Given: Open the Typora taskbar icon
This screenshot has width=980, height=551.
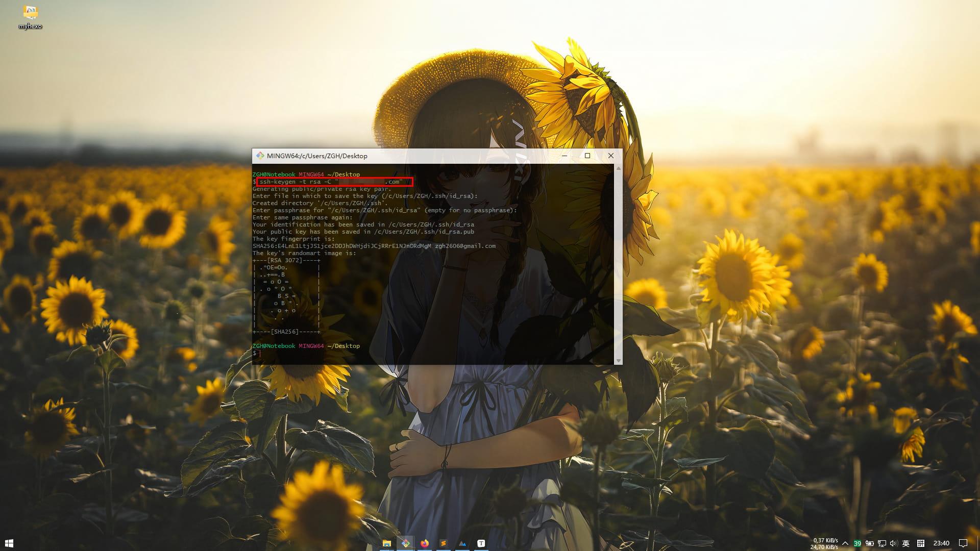Looking at the screenshot, I should pyautogui.click(x=481, y=543).
